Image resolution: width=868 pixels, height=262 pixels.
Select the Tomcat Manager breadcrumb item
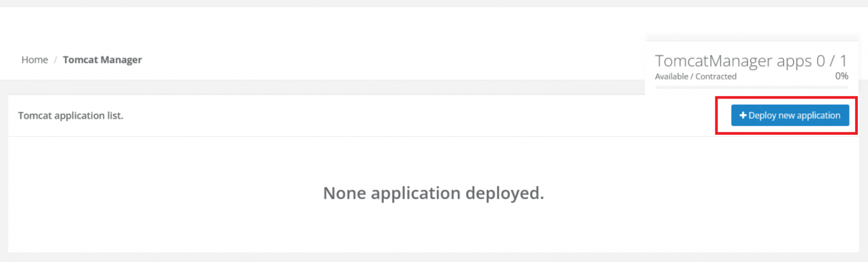pyautogui.click(x=102, y=59)
